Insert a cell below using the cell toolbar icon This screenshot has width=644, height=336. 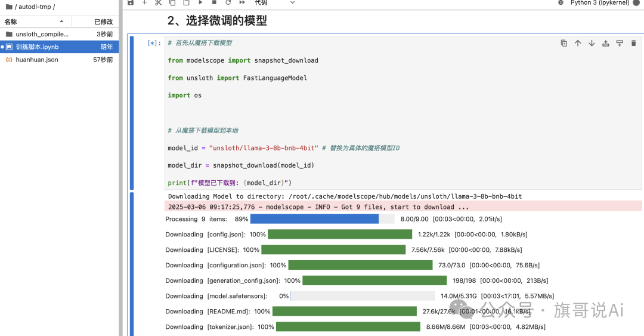(620, 43)
